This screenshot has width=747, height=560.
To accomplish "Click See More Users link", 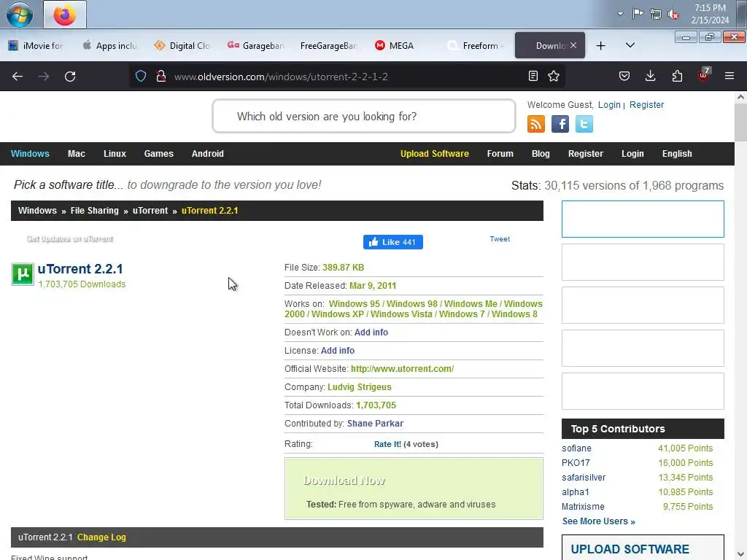I will click(599, 521).
